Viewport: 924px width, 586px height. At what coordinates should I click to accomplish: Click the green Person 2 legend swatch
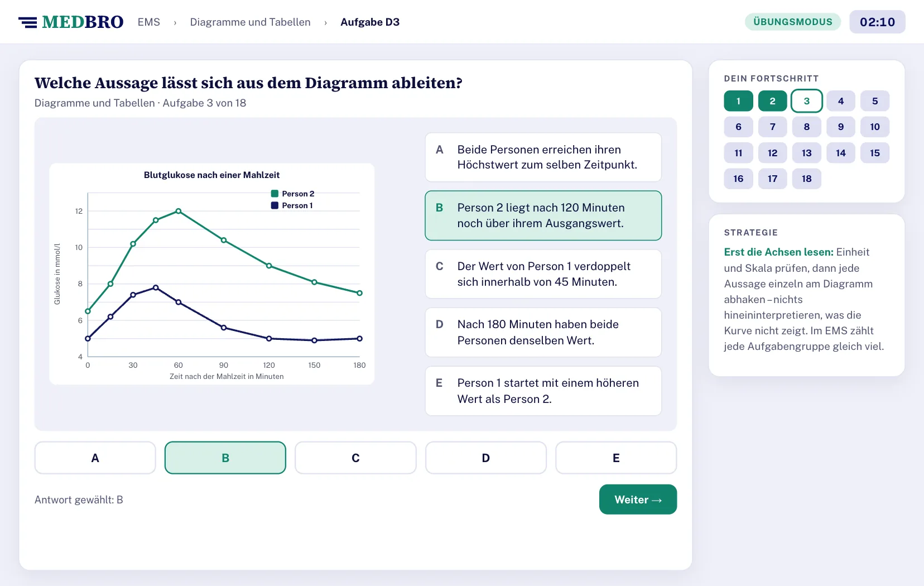pyautogui.click(x=275, y=194)
